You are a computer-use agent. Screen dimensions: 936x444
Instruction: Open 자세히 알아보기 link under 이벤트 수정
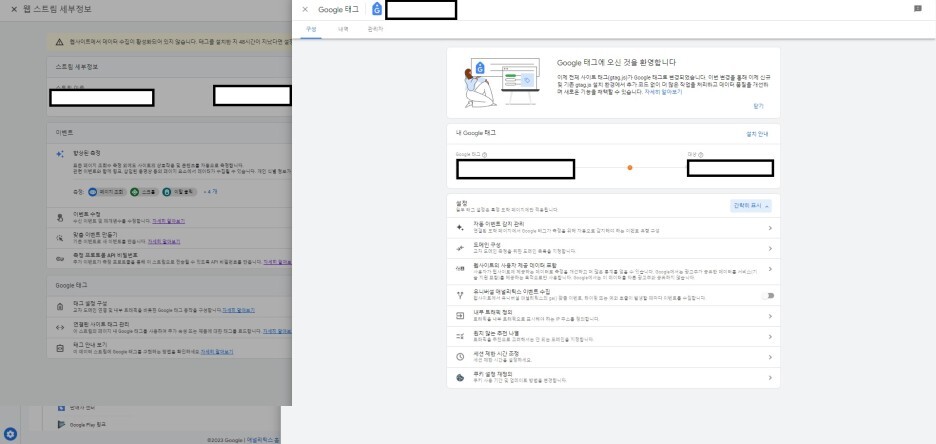point(168,221)
